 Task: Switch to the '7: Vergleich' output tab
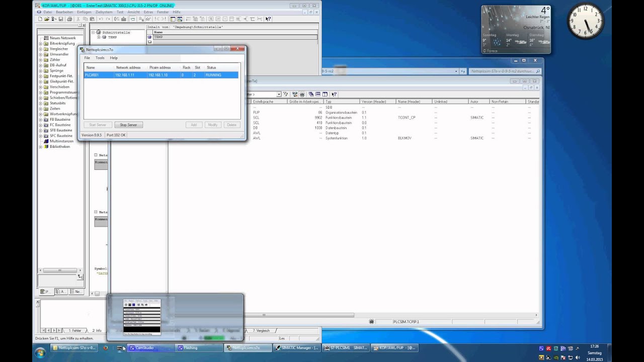click(261, 330)
